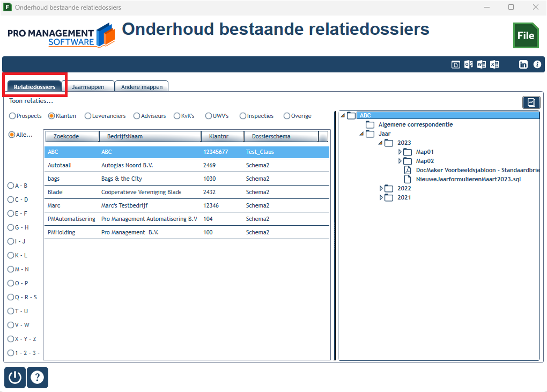Collapse the 2023 folder node

pos(381,143)
